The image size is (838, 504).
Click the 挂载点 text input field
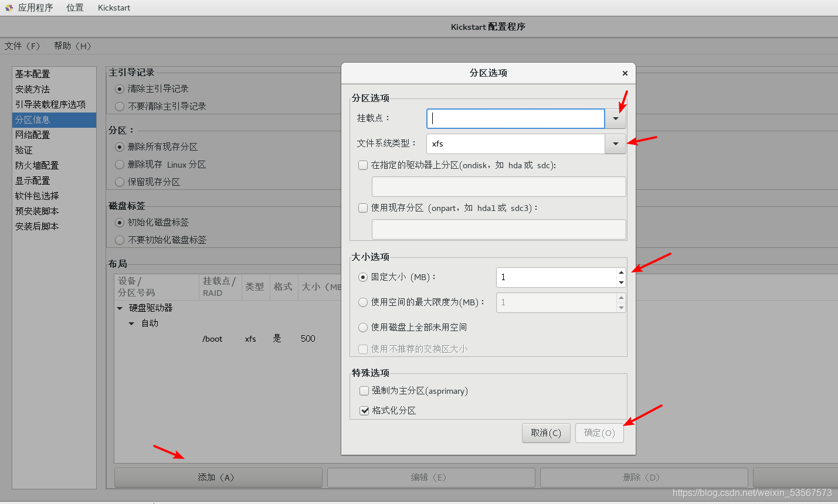pyautogui.click(x=515, y=118)
